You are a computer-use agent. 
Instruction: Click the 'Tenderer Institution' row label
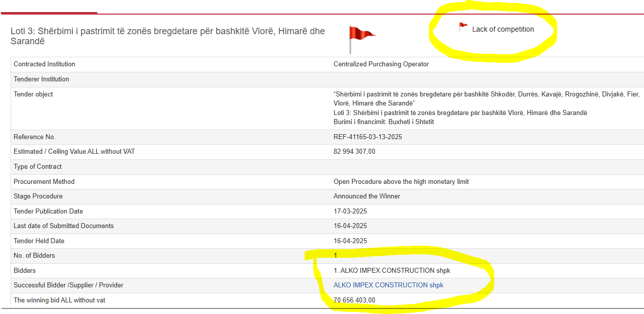click(41, 79)
